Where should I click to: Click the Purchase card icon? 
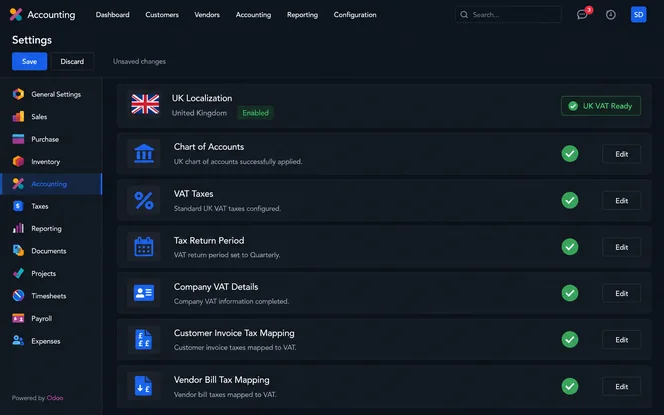pyautogui.click(x=18, y=139)
